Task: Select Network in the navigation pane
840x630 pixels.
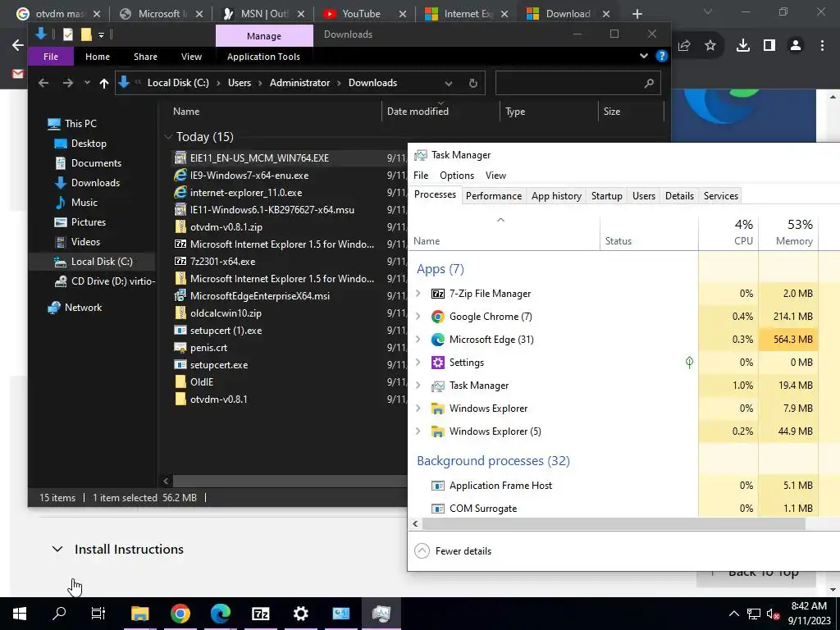Action: 83,308
